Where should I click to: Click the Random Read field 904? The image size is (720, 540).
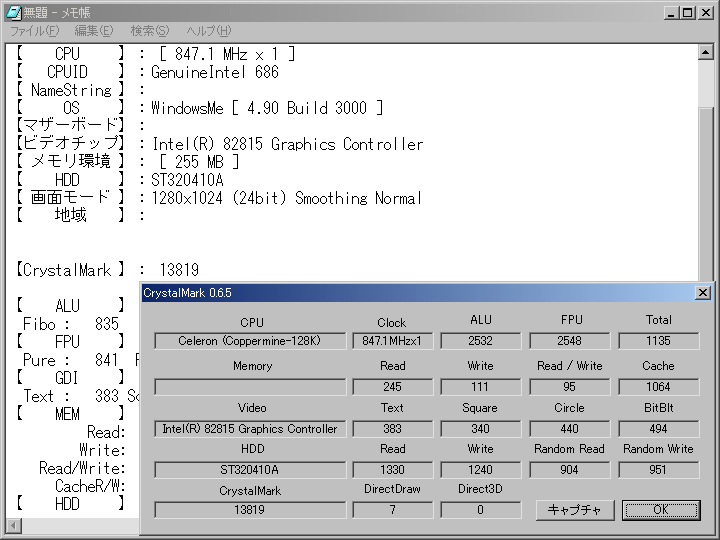point(569,470)
